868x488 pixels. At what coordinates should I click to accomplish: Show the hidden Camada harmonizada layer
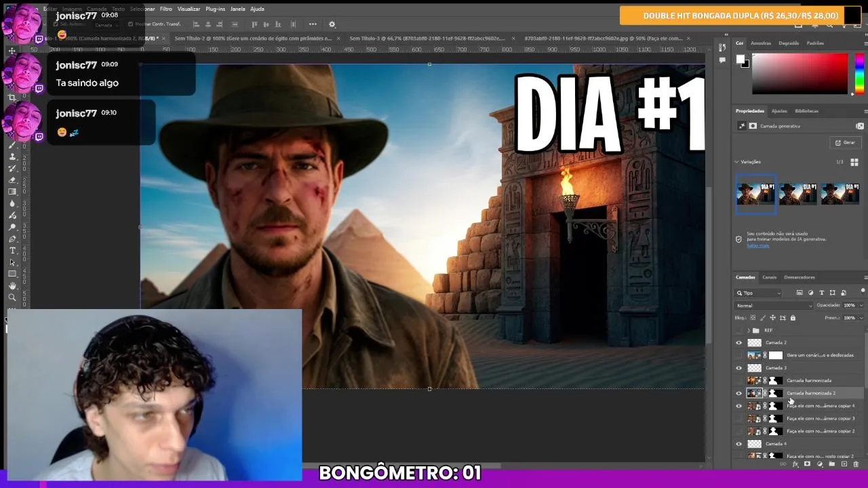tap(739, 381)
